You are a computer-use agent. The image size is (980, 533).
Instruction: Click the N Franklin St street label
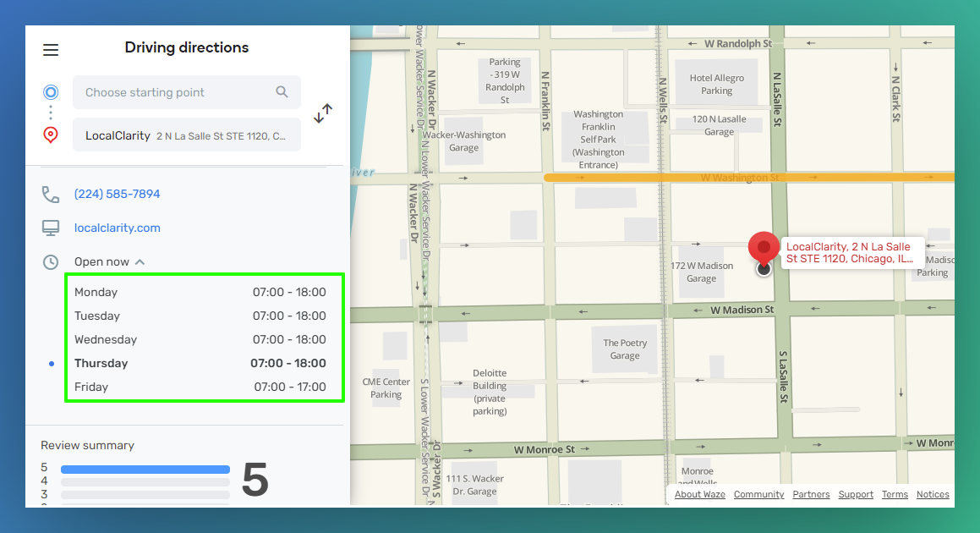tap(546, 101)
